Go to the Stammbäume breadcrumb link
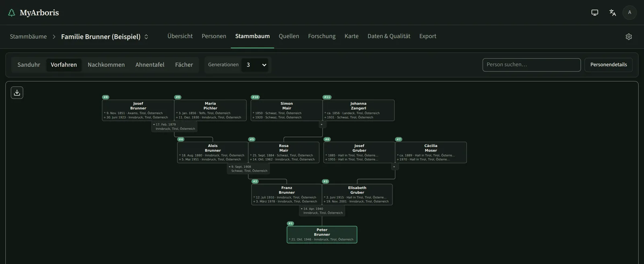Screen dimensions: 644x264 [28, 37]
